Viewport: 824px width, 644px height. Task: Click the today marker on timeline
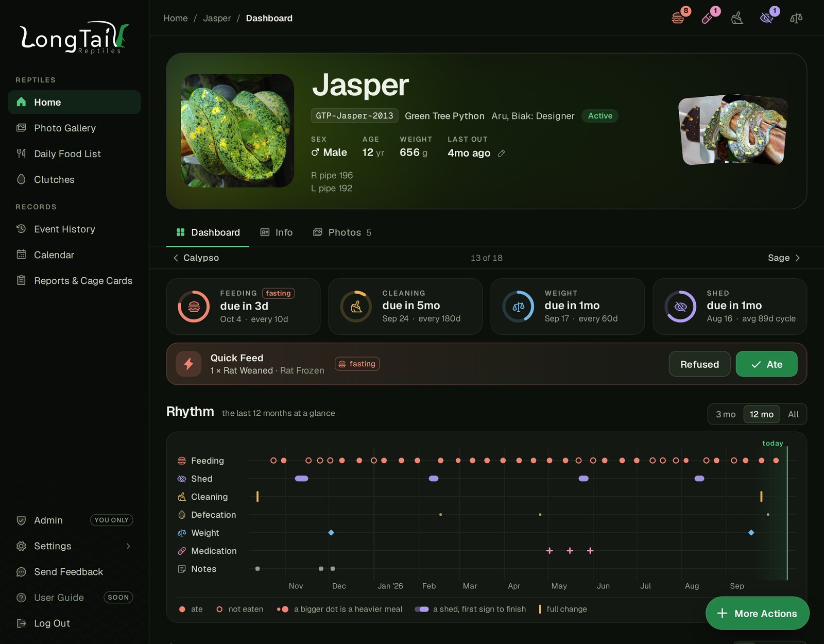tap(772, 443)
